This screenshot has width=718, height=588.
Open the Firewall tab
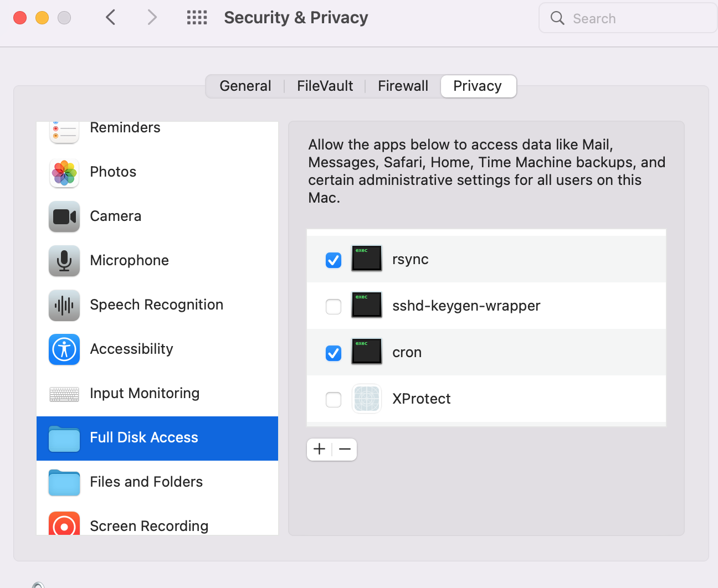(x=403, y=86)
